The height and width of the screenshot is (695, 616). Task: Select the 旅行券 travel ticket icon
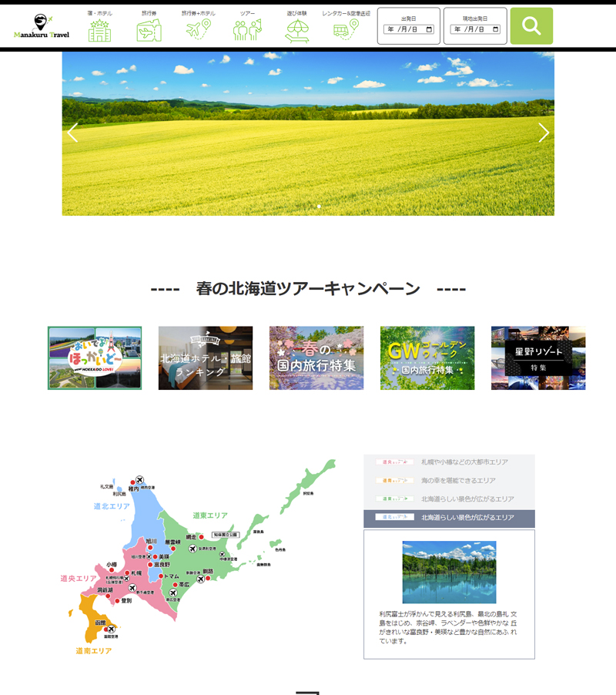click(x=149, y=28)
